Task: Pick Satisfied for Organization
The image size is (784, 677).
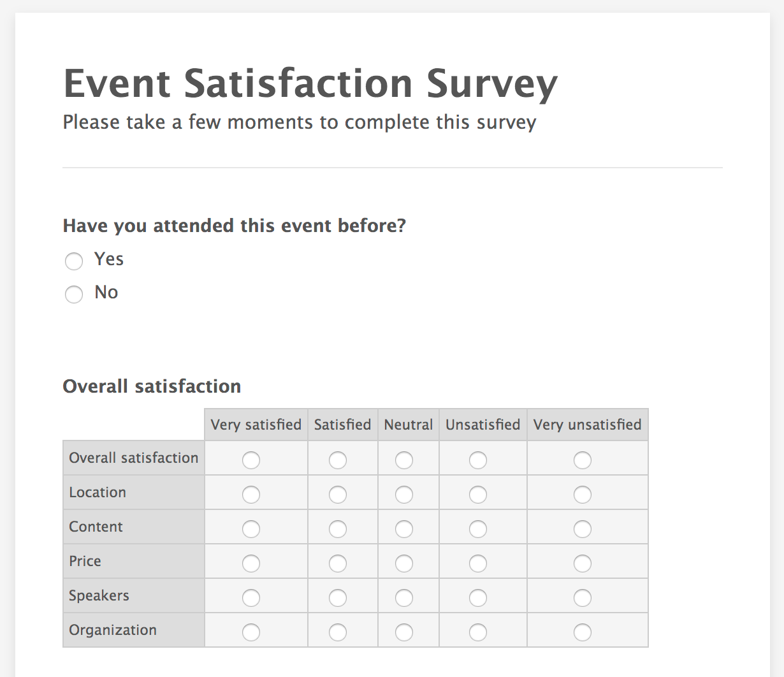Action: [338, 632]
